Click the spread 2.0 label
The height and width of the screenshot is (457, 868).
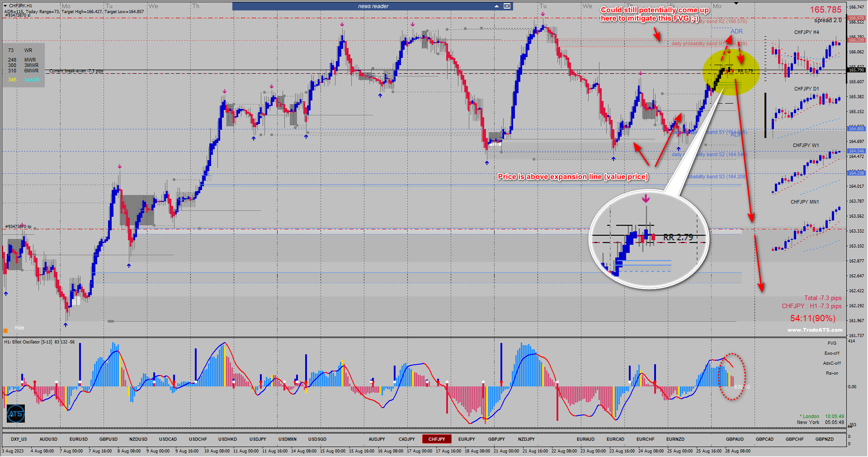[x=828, y=20]
